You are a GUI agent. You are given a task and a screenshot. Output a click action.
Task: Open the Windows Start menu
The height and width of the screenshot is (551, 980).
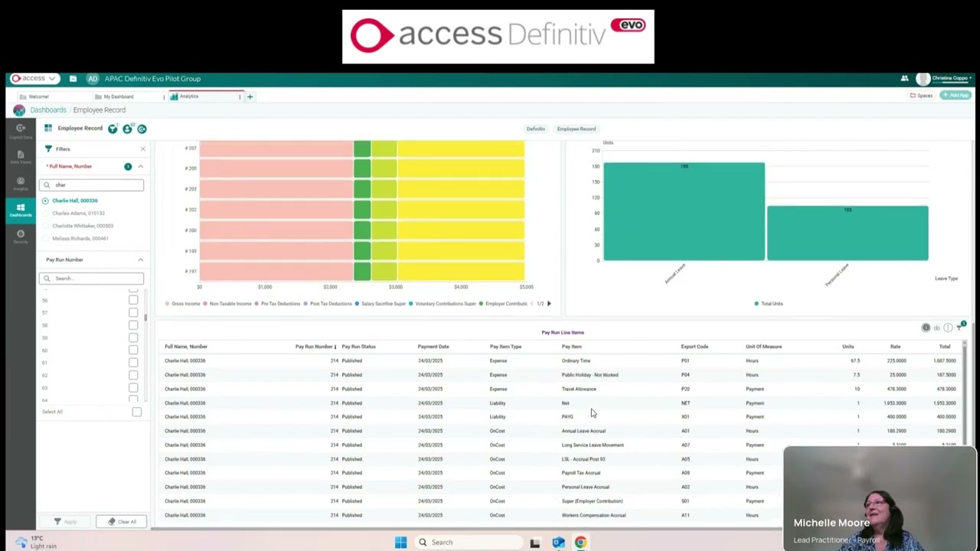point(400,543)
